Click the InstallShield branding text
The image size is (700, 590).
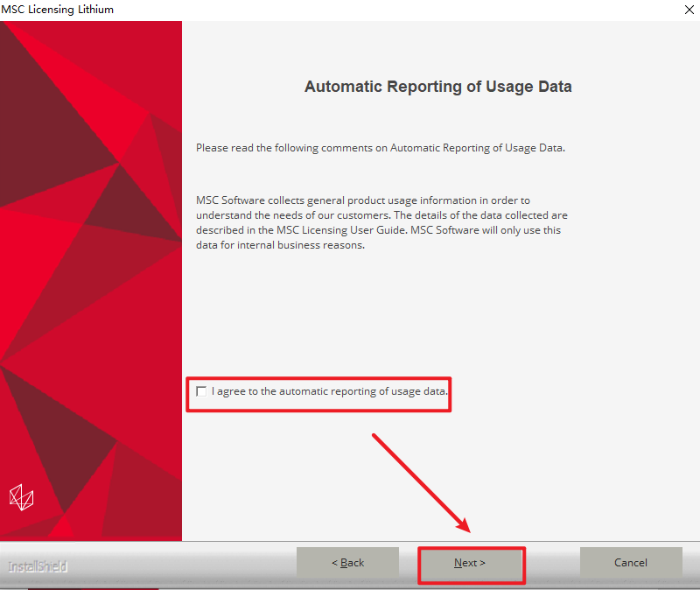click(x=38, y=566)
